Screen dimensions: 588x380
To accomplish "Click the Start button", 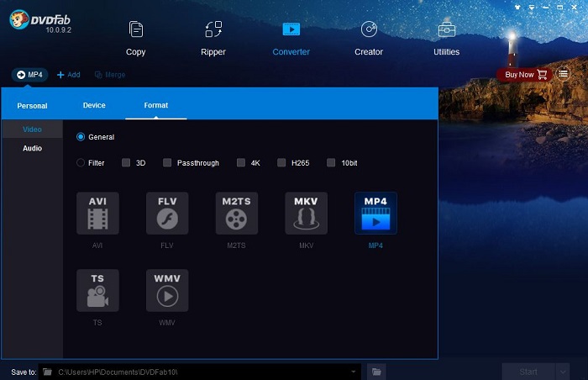I will 528,372.
